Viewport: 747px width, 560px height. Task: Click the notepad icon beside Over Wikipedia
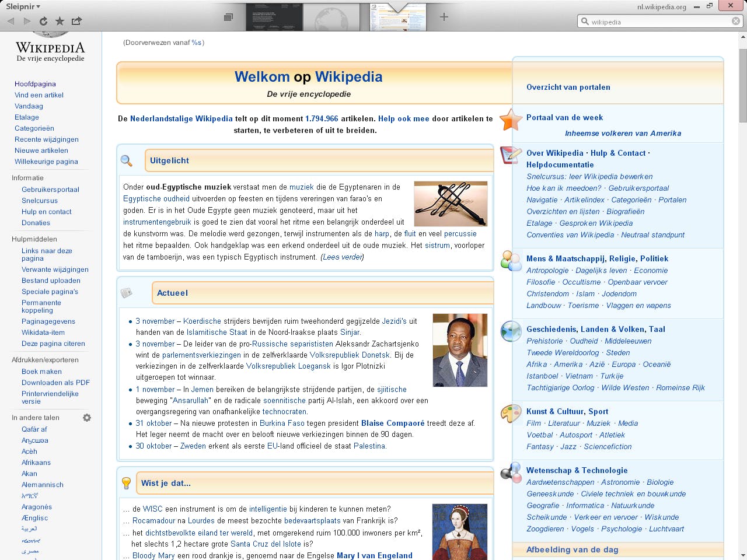tap(511, 155)
